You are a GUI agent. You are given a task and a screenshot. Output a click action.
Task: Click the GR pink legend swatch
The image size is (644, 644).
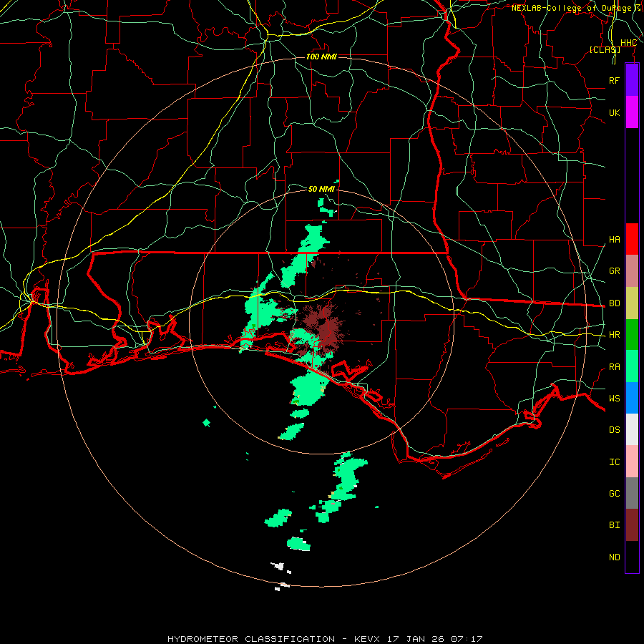[632, 271]
